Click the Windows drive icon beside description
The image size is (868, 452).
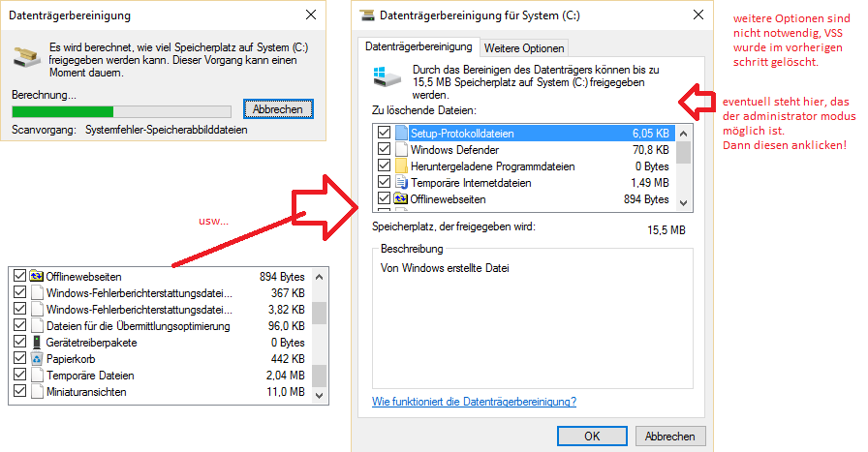(387, 76)
